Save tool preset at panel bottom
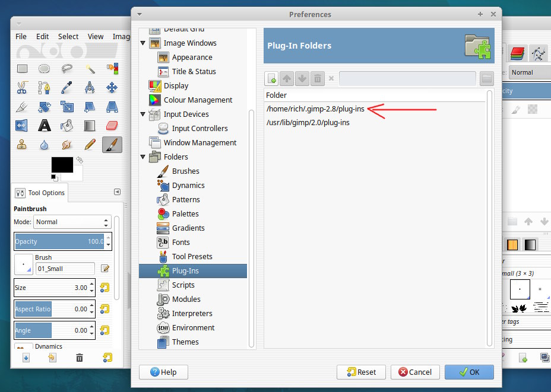This screenshot has height=392, width=551. click(x=26, y=358)
